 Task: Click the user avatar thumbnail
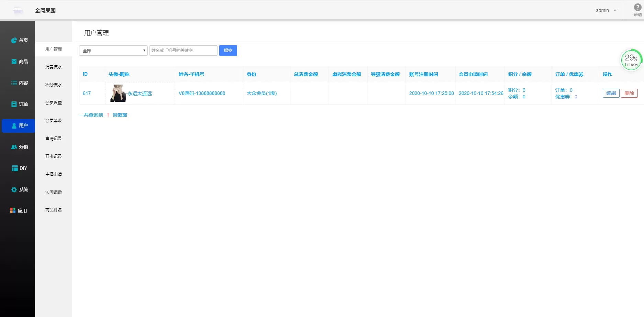[118, 93]
